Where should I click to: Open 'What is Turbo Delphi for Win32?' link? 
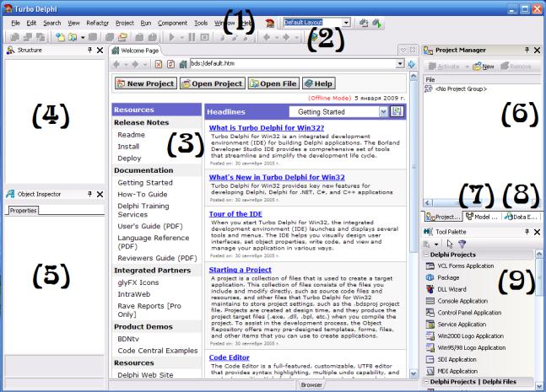[267, 127]
